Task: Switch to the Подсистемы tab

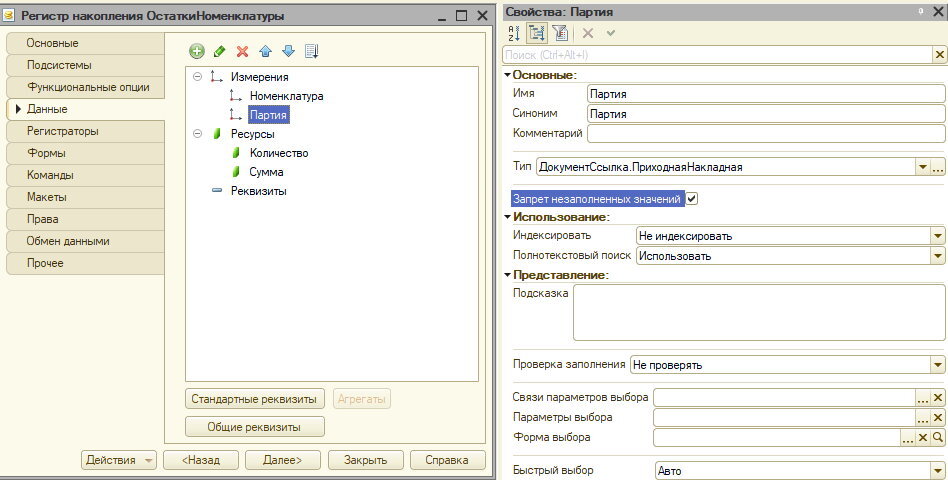Action: [85, 65]
